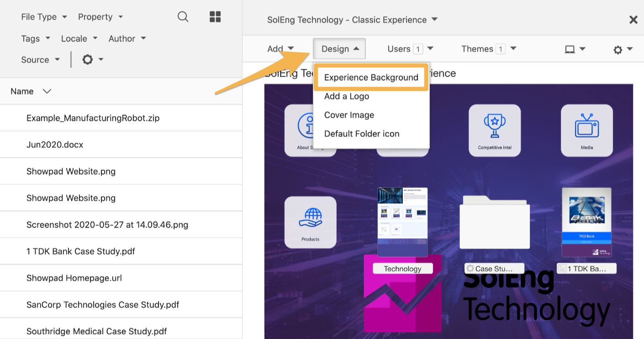Collapse the Design dropdown menu

coord(339,49)
